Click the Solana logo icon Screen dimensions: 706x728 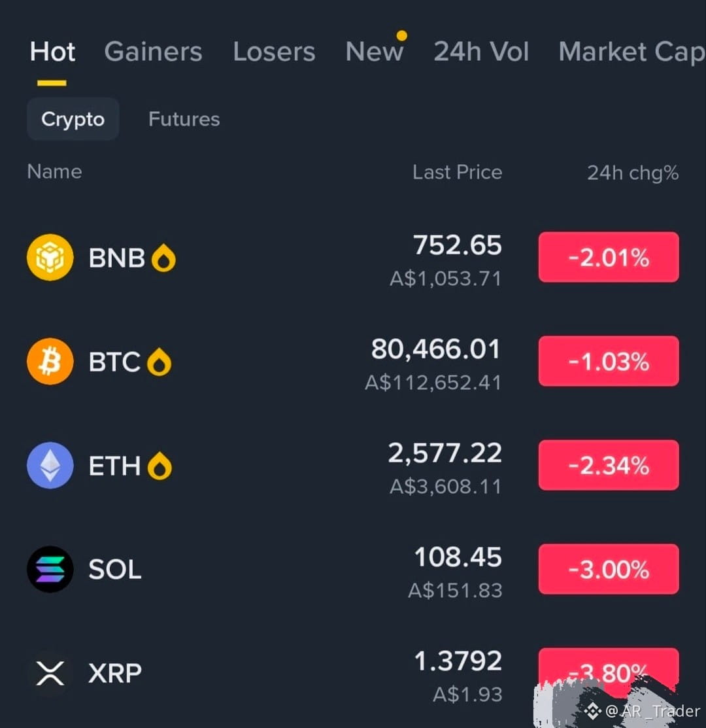50,569
